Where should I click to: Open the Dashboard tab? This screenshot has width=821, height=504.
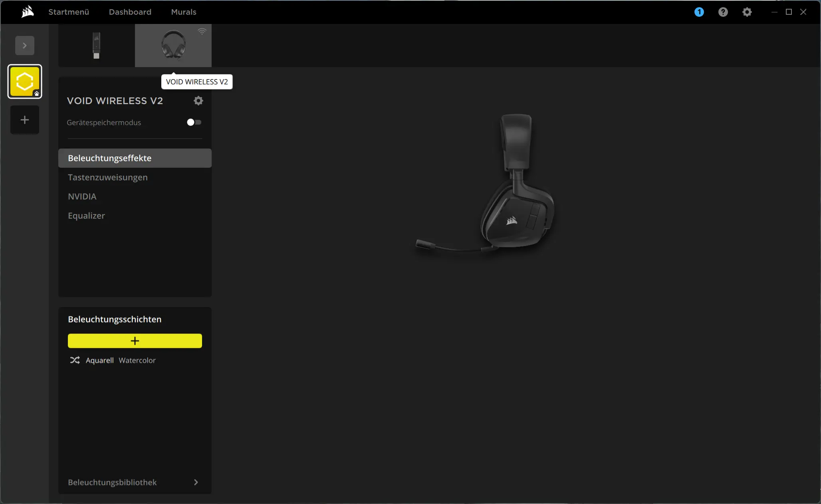click(130, 12)
